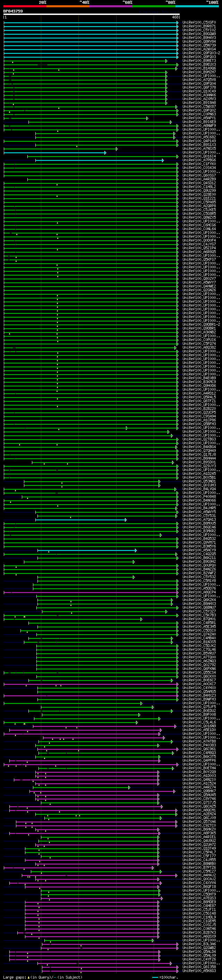The image size is (222, 980).
Task: Select UniRef100_B3MKR2 label
Action: coord(199,531)
